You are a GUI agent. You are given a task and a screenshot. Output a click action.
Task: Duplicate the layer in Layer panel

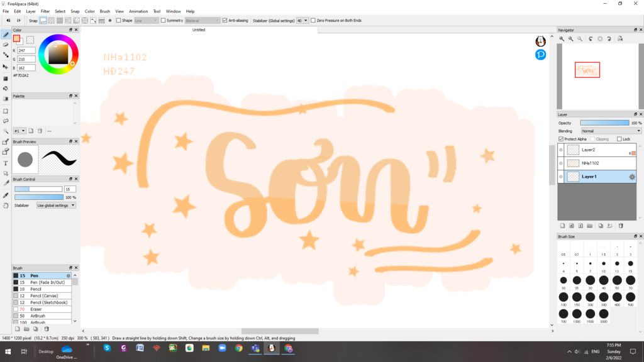click(601, 226)
